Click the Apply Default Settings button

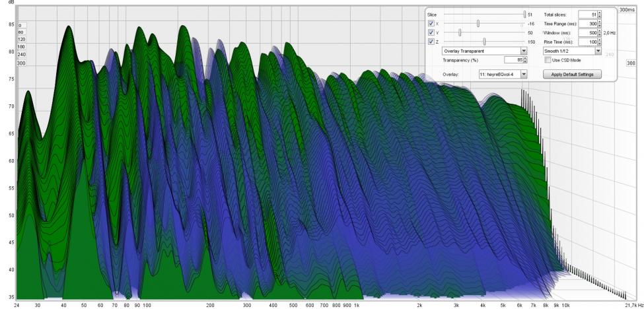coord(572,74)
